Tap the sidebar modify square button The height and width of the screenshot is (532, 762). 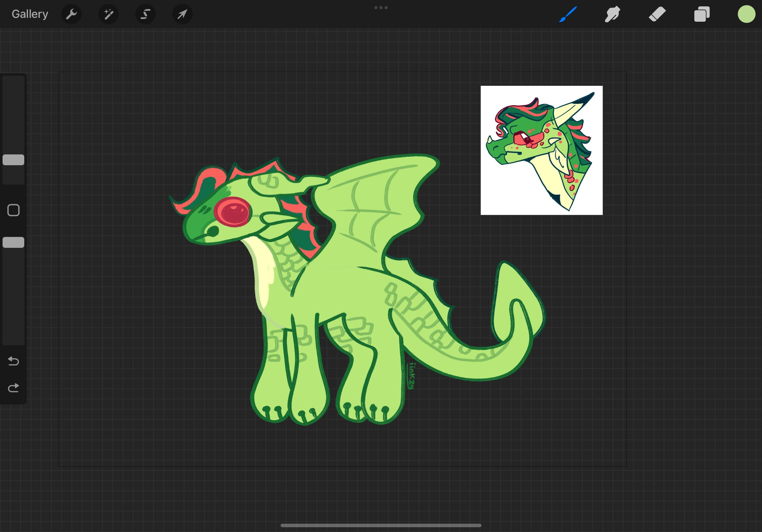tap(13, 210)
